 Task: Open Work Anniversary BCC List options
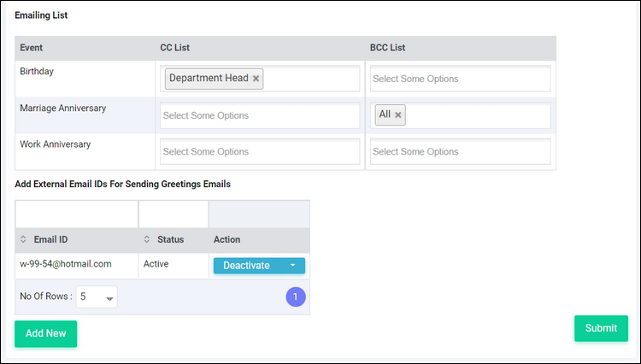pos(461,151)
